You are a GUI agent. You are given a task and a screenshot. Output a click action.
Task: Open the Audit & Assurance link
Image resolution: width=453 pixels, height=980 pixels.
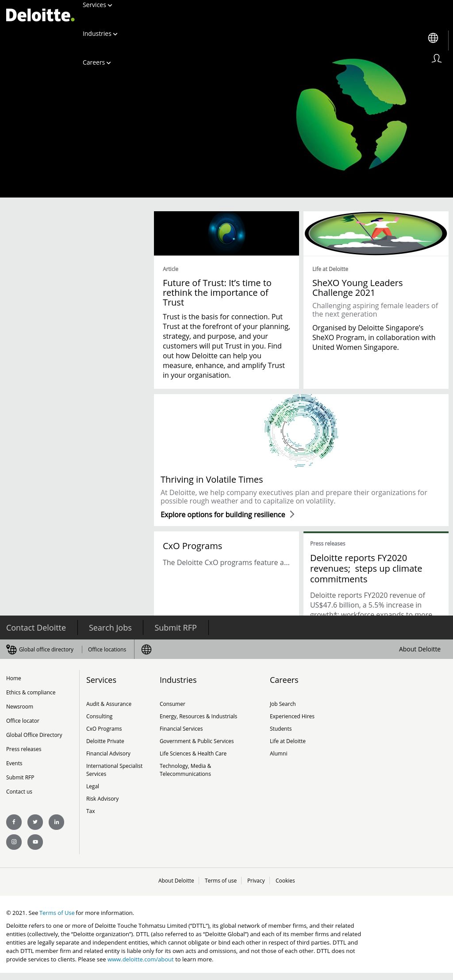[x=109, y=704]
